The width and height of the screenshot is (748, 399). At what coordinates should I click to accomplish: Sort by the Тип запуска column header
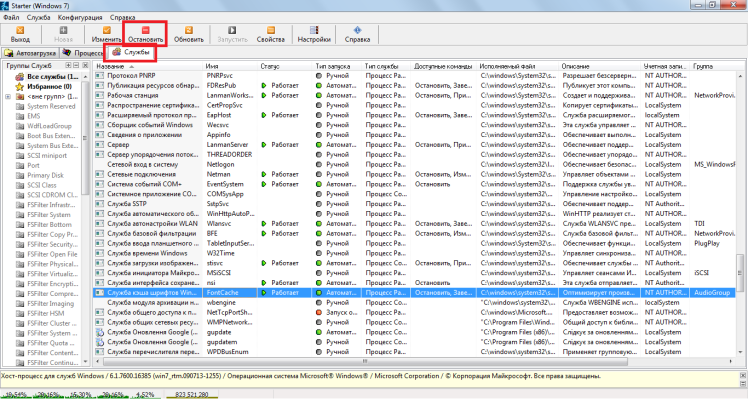337,66
